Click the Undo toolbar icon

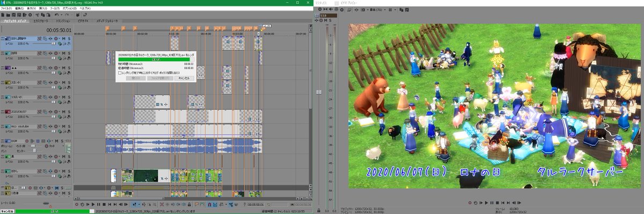pyautogui.click(x=56, y=15)
